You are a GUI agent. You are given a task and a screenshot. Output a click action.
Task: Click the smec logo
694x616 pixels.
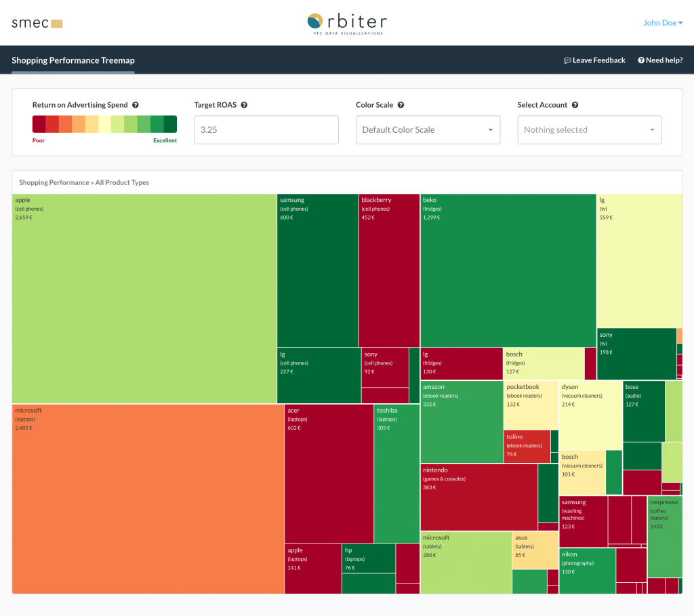37,23
